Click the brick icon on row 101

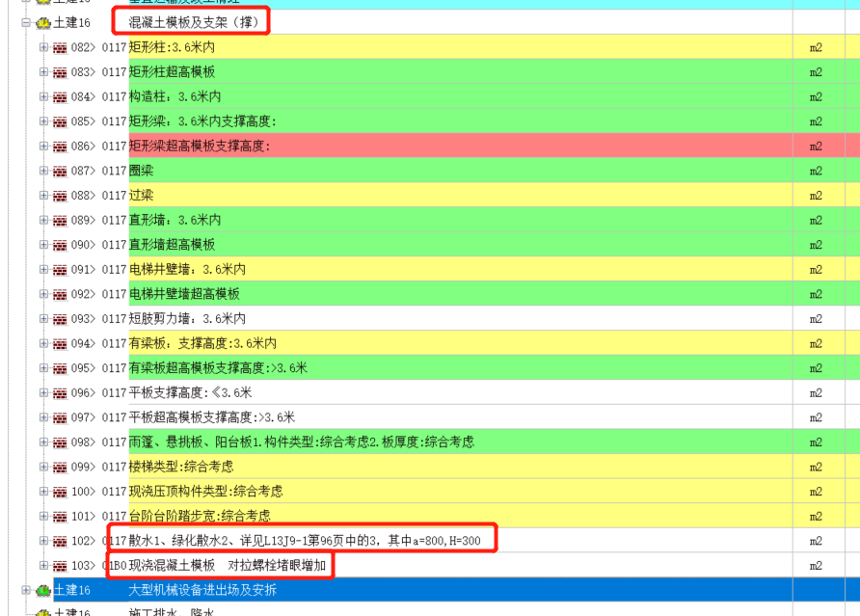click(x=60, y=518)
